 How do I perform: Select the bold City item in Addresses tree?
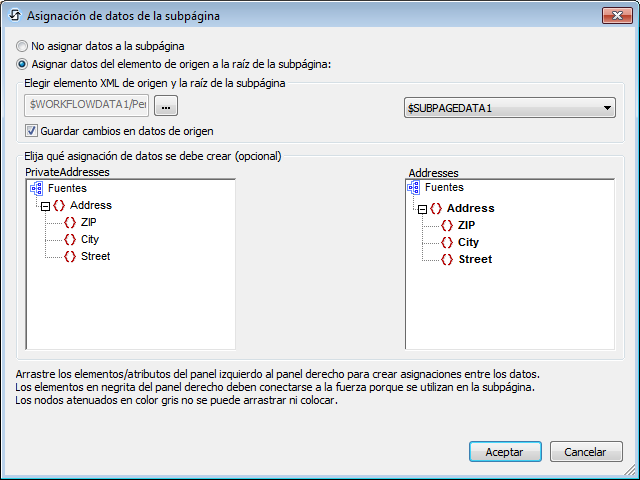click(x=468, y=242)
